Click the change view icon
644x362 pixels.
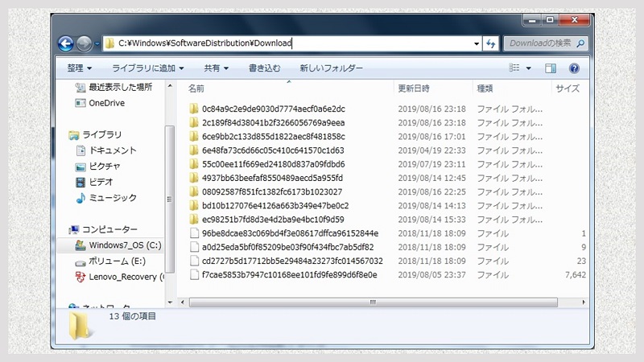(x=514, y=68)
